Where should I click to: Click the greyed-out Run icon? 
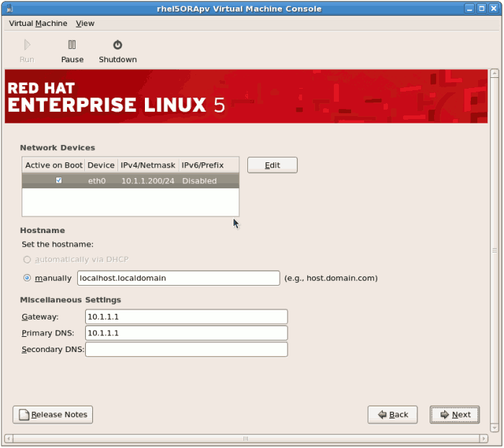pyautogui.click(x=27, y=45)
